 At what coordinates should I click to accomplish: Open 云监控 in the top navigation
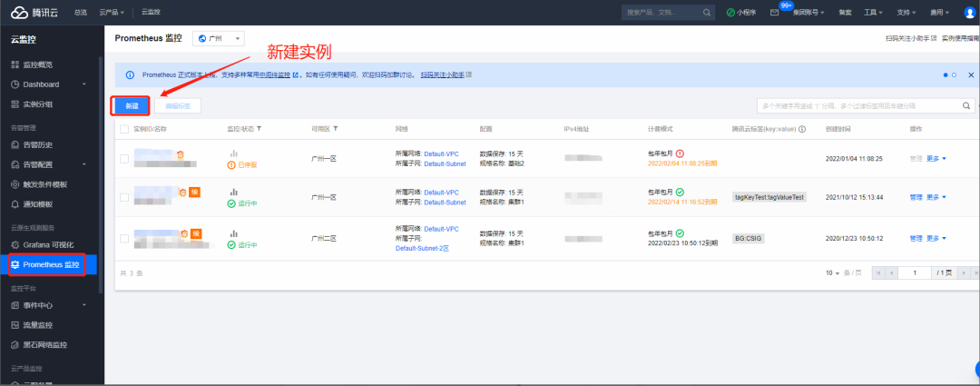151,13
